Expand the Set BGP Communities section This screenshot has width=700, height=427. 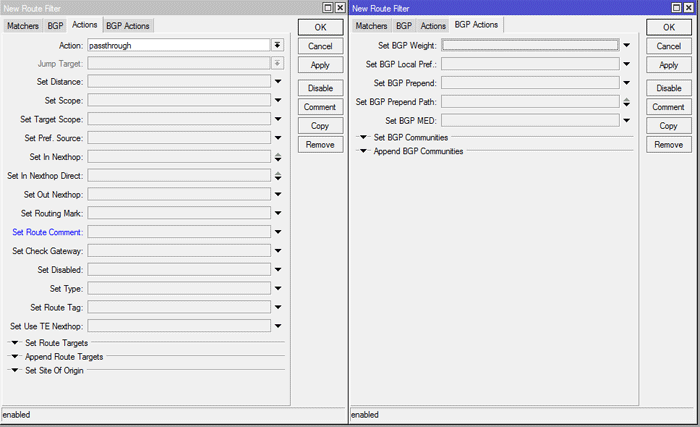364,137
